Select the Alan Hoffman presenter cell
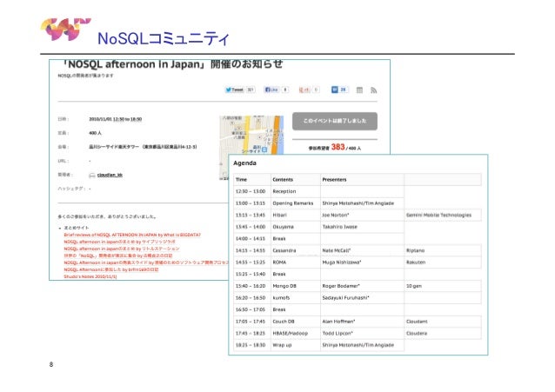This screenshot has height=392, width=555. tap(362, 322)
